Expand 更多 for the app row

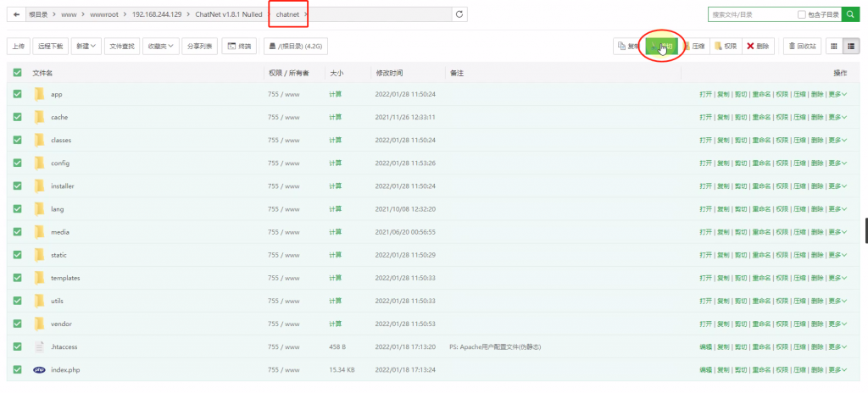pos(837,94)
